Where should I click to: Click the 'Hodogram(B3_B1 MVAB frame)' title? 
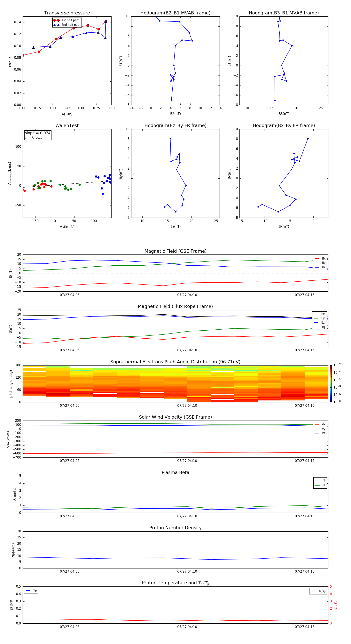284,13
